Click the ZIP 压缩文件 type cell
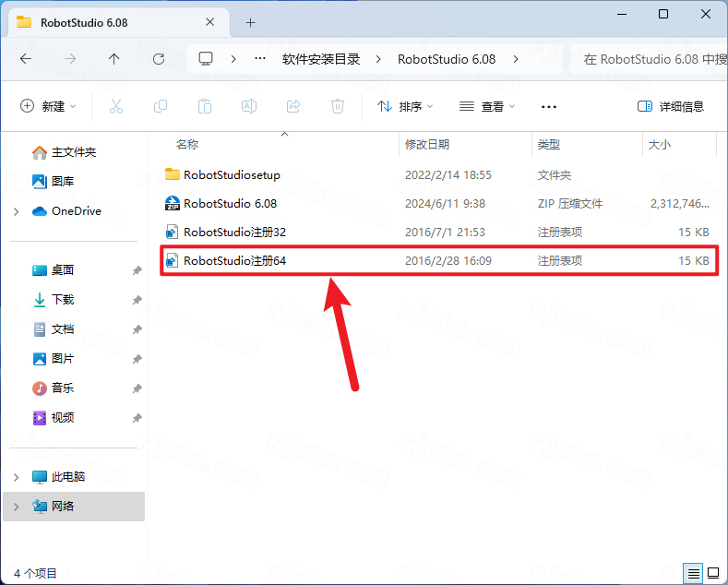 coord(570,203)
